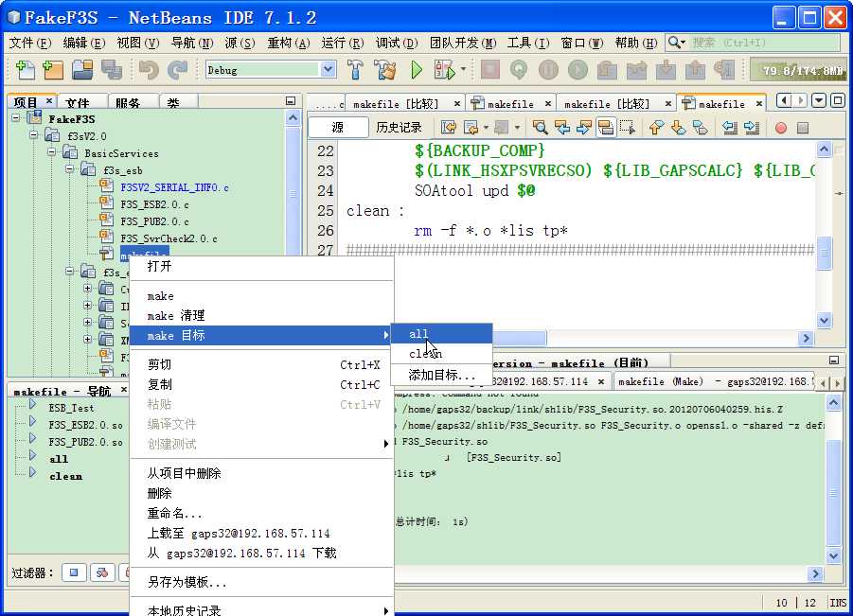Click the Build Project hammer icon
Image resolution: width=853 pixels, height=616 pixels.
click(355, 70)
